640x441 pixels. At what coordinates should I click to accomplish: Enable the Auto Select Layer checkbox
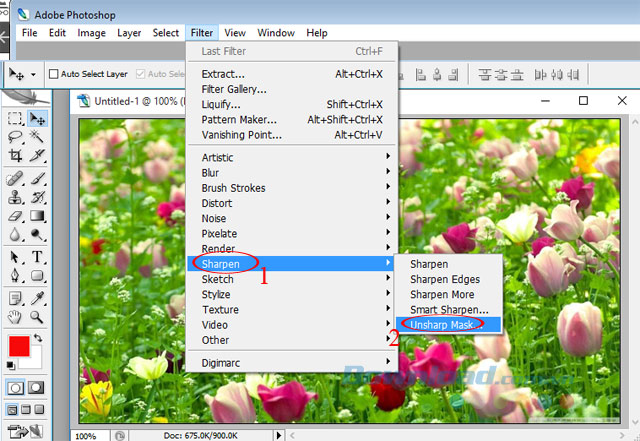pyautogui.click(x=54, y=74)
